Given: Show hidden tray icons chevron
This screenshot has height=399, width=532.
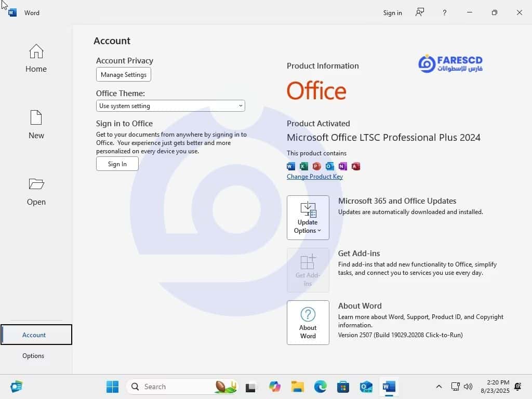Looking at the screenshot, I should 438,387.
